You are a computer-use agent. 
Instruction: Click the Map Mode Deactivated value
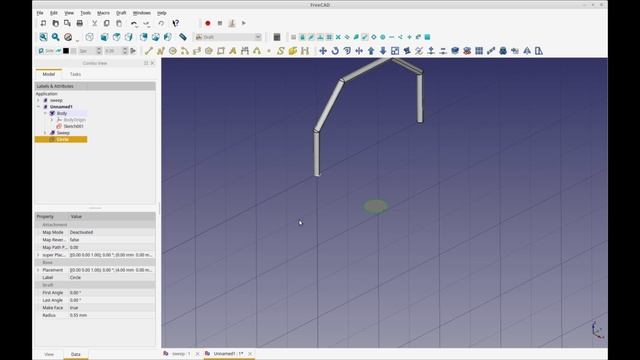point(111,232)
